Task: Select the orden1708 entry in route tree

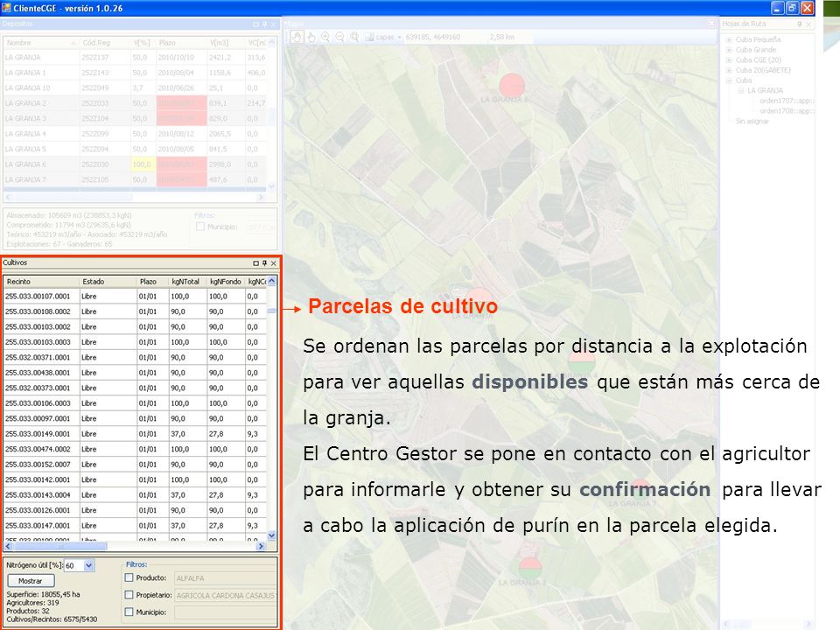Action: 787,111
